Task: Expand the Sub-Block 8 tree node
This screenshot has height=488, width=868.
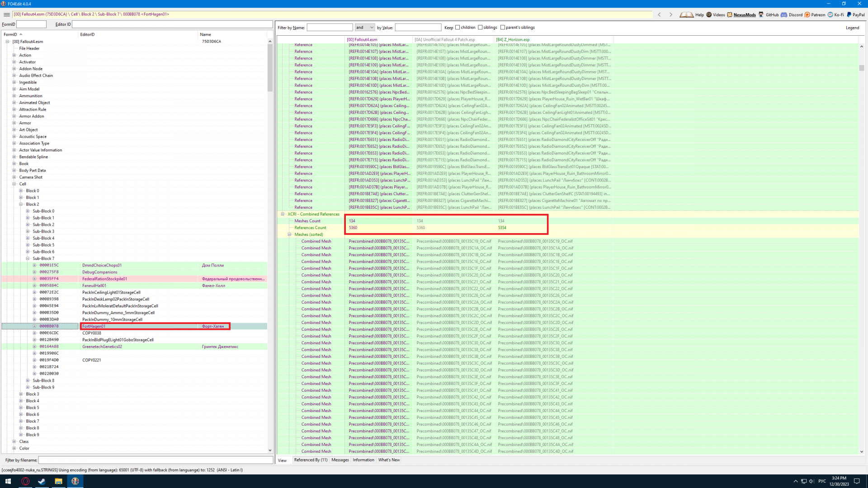Action: 28,380
